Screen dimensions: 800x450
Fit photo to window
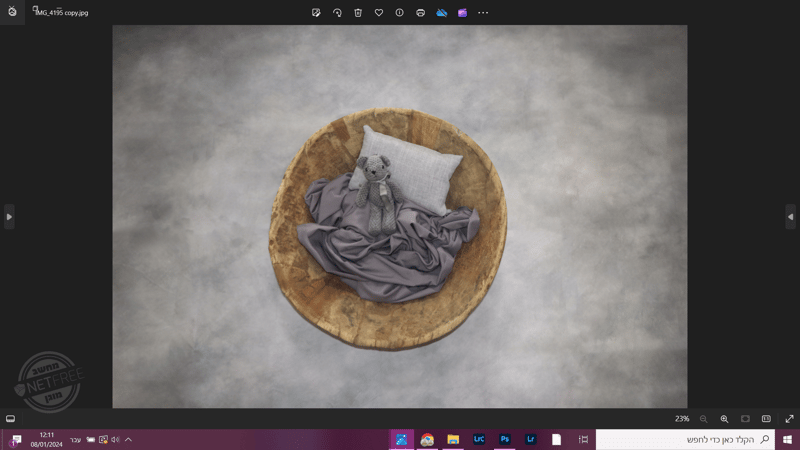(x=745, y=419)
